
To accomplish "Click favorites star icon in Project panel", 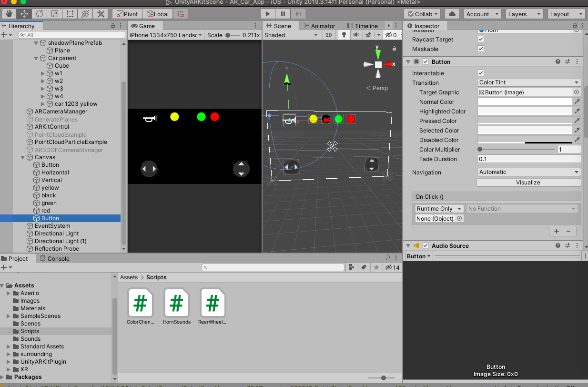I will [x=376, y=267].
